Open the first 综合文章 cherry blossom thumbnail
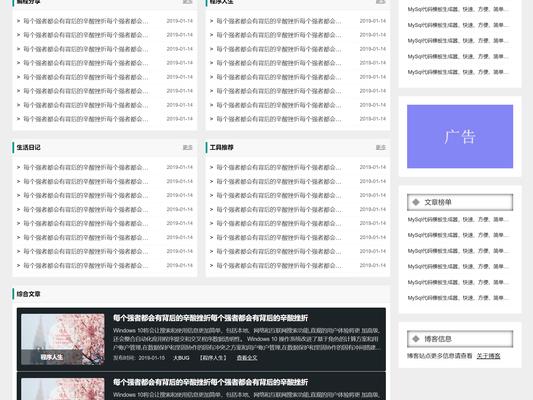The height and width of the screenshot is (400, 533). pyautogui.click(x=63, y=339)
